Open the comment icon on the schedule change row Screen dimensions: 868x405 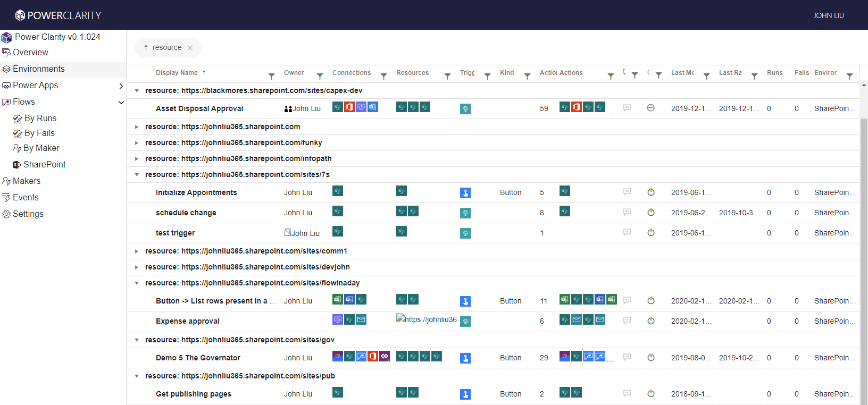tap(627, 212)
